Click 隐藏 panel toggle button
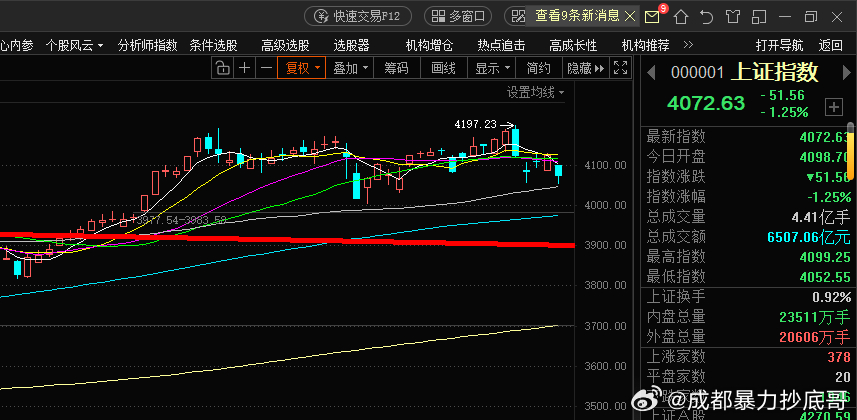This screenshot has width=857, height=420. (585, 68)
